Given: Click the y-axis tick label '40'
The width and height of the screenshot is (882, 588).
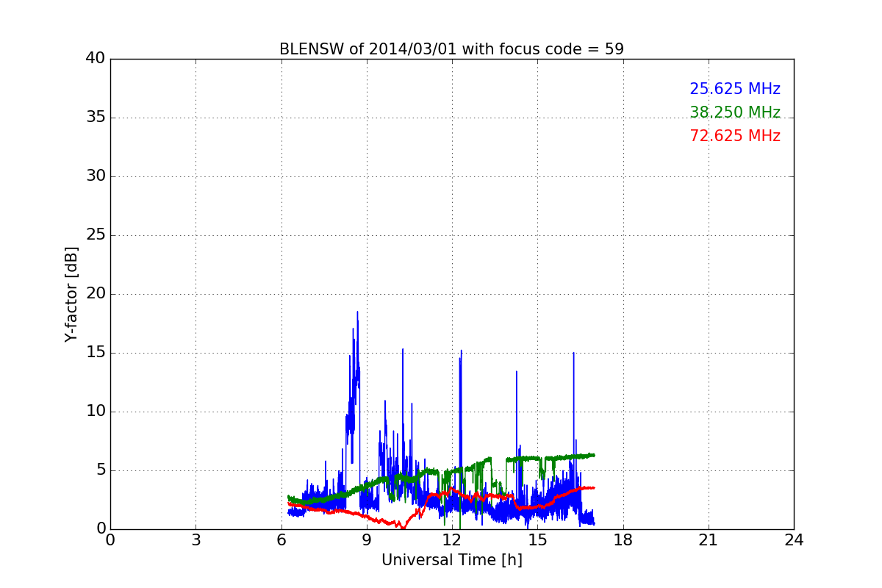Looking at the screenshot, I should 96,59.
